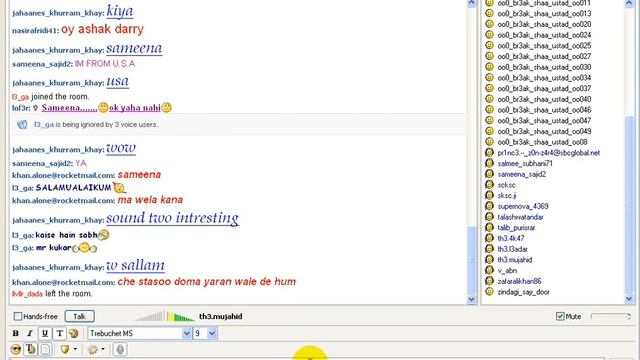Select user sksc.jj in list
The image size is (640, 360).
point(507,196)
